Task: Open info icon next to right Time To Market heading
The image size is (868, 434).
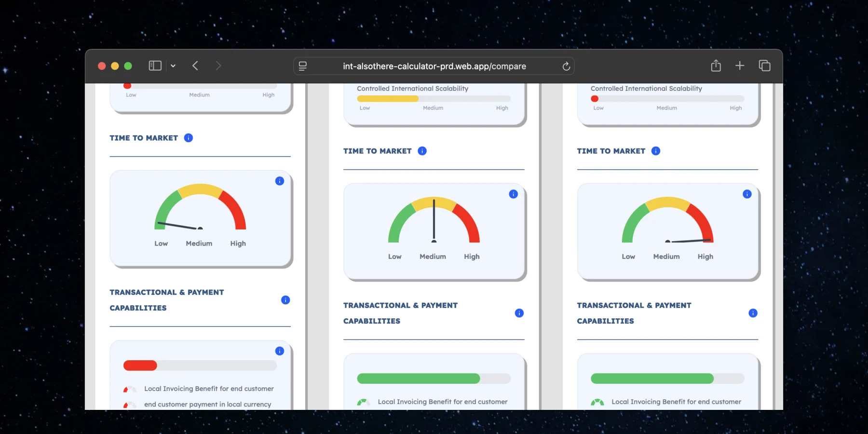Action: [656, 151]
